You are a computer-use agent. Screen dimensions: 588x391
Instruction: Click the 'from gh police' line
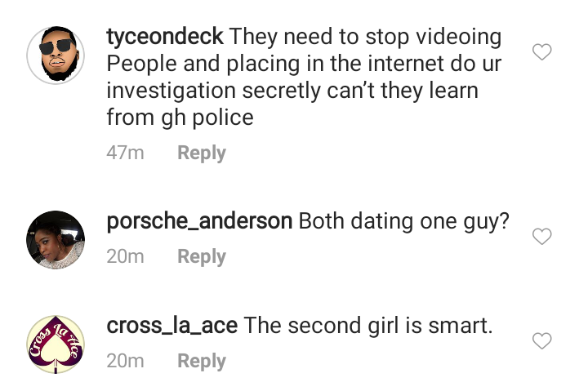(180, 118)
